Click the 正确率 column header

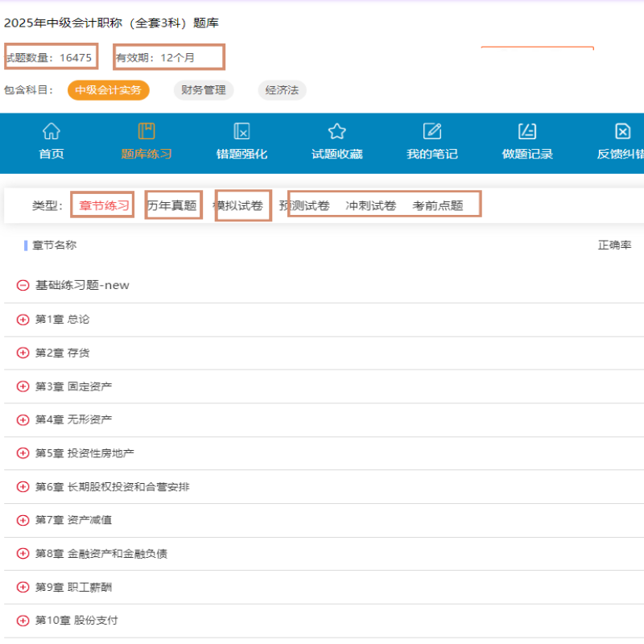pos(614,246)
